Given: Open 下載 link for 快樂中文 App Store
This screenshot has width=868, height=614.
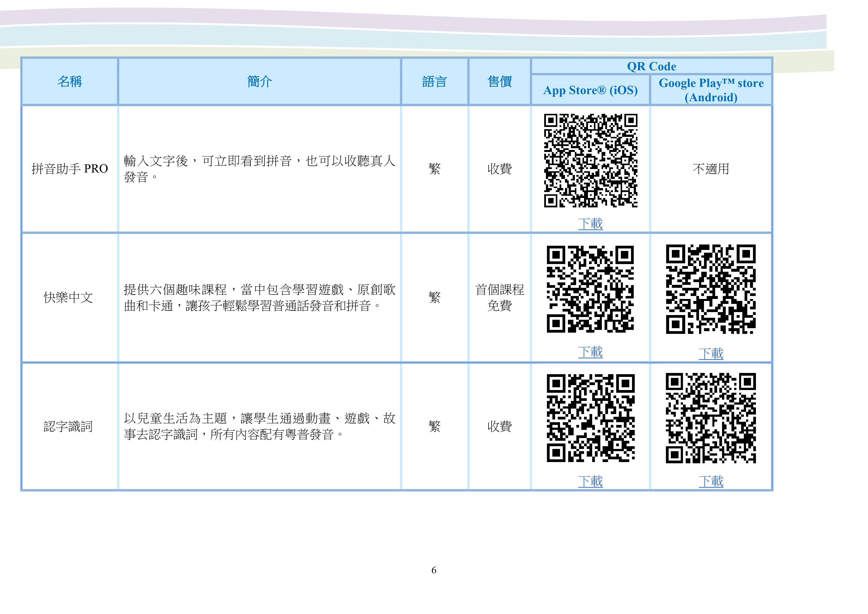Looking at the screenshot, I should [590, 352].
